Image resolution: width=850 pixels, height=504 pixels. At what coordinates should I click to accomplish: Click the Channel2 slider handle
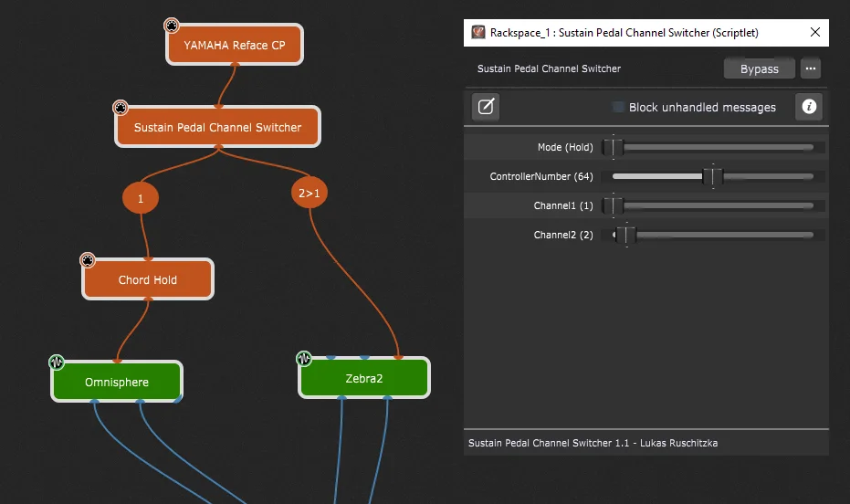[626, 235]
